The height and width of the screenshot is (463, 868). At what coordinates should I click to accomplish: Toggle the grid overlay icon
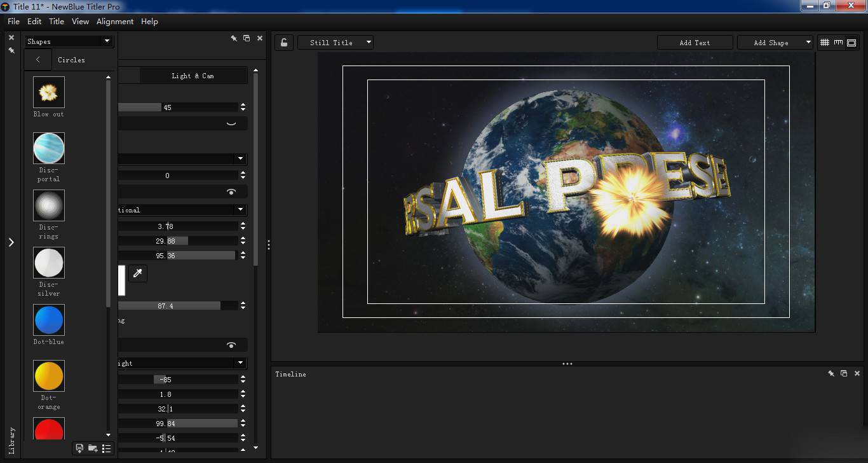(x=825, y=43)
